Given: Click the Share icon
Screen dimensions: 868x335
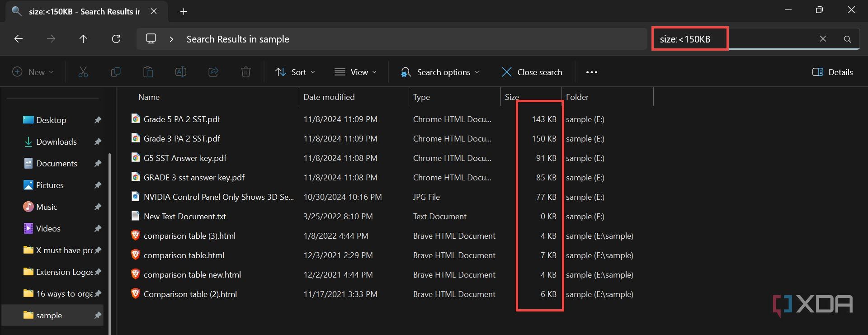Looking at the screenshot, I should [x=213, y=72].
